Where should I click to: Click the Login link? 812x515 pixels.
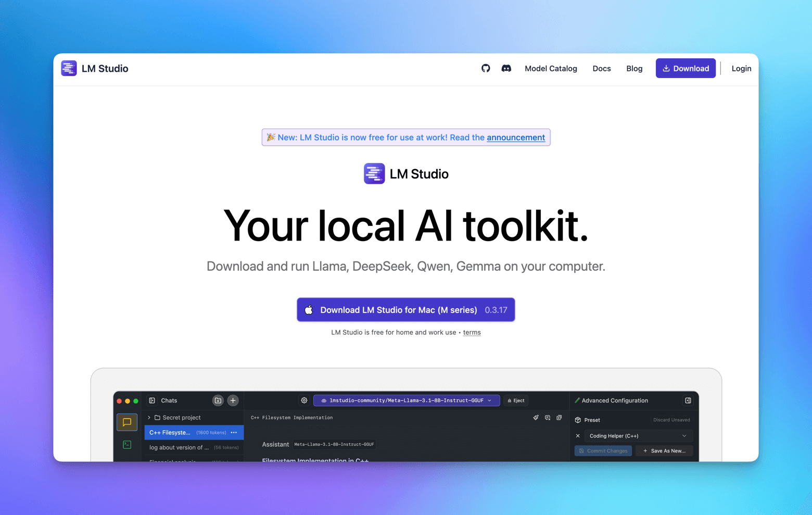pyautogui.click(x=741, y=68)
